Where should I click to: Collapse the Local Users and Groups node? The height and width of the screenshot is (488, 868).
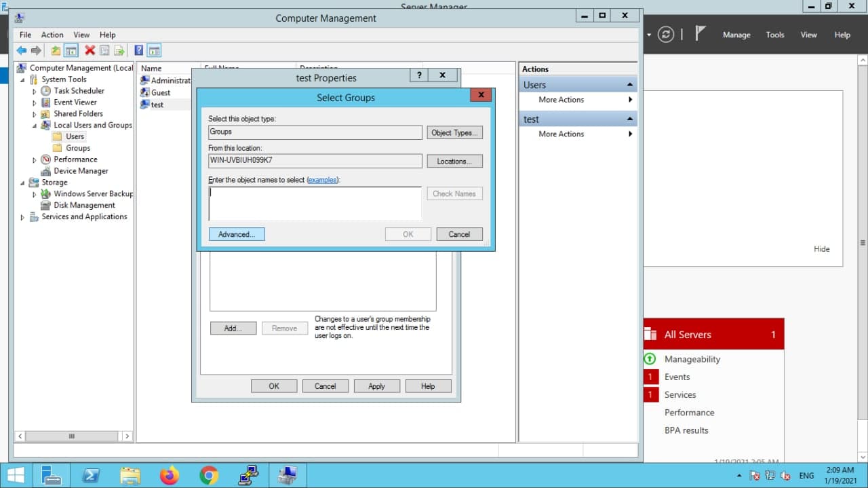click(x=35, y=126)
